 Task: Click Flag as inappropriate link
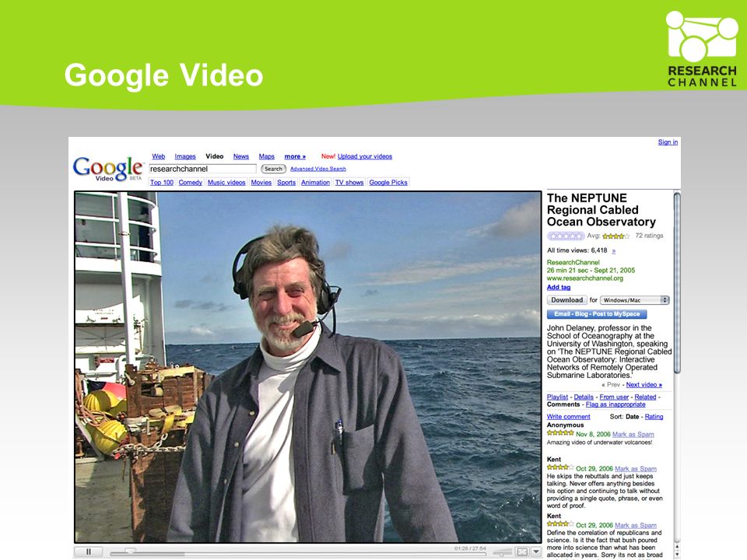click(x=615, y=404)
